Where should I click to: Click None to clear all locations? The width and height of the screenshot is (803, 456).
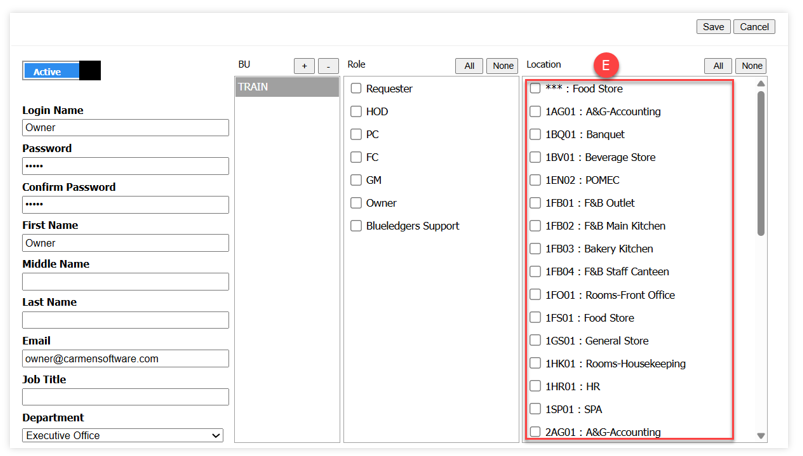[x=751, y=66]
